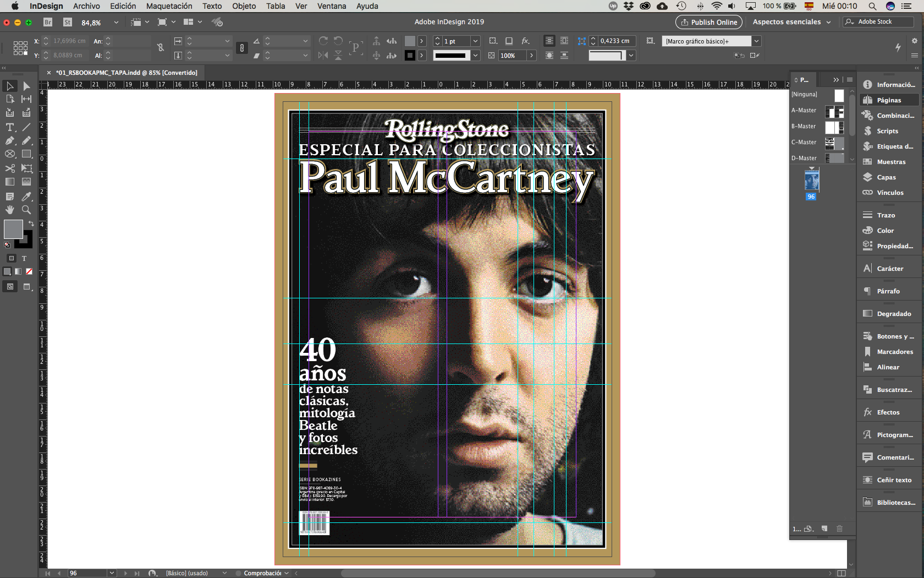The height and width of the screenshot is (578, 924).
Task: Select page 96 thumbnail in pages panel
Action: (812, 180)
